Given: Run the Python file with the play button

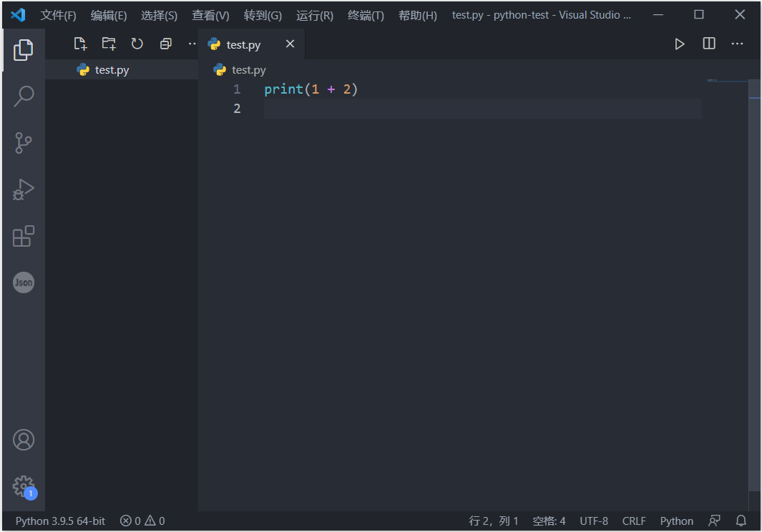Looking at the screenshot, I should (x=679, y=44).
